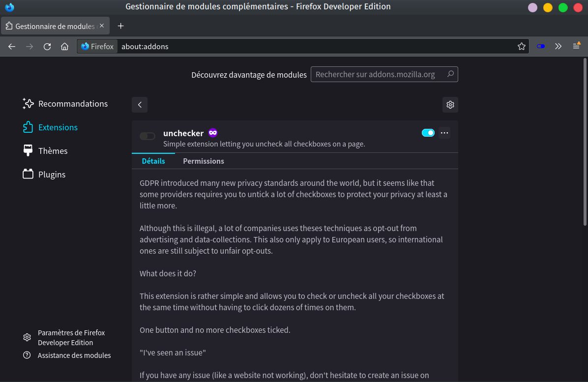Open Paramètres de Firefox Developer Edition

(64, 337)
